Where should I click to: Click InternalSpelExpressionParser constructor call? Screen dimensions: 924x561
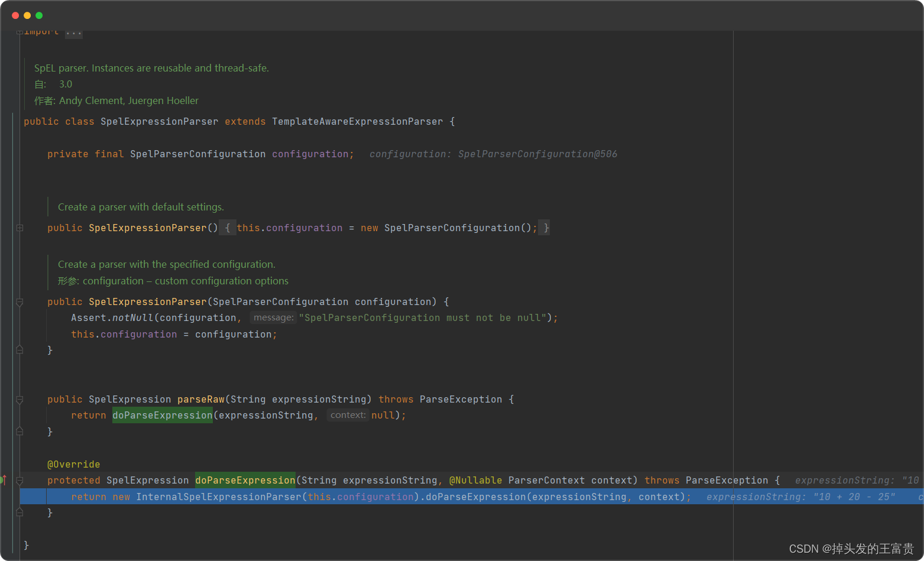(219, 497)
